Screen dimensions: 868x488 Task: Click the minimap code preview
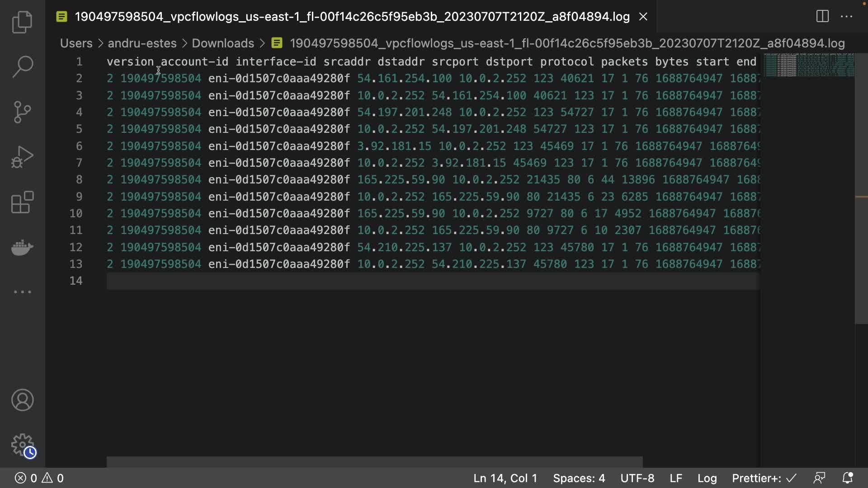[x=809, y=65]
